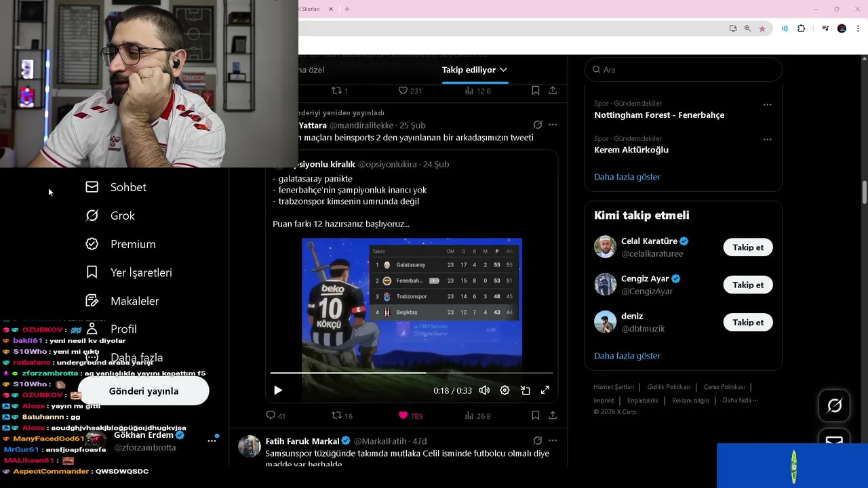Image resolution: width=868 pixels, height=488 pixels.
Task: Open the 41 replies of the post
Action: (x=275, y=415)
